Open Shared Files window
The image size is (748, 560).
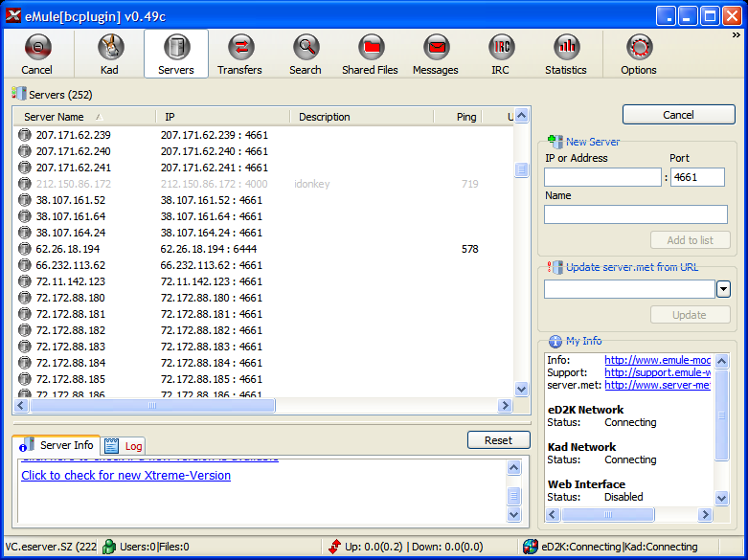click(x=370, y=54)
